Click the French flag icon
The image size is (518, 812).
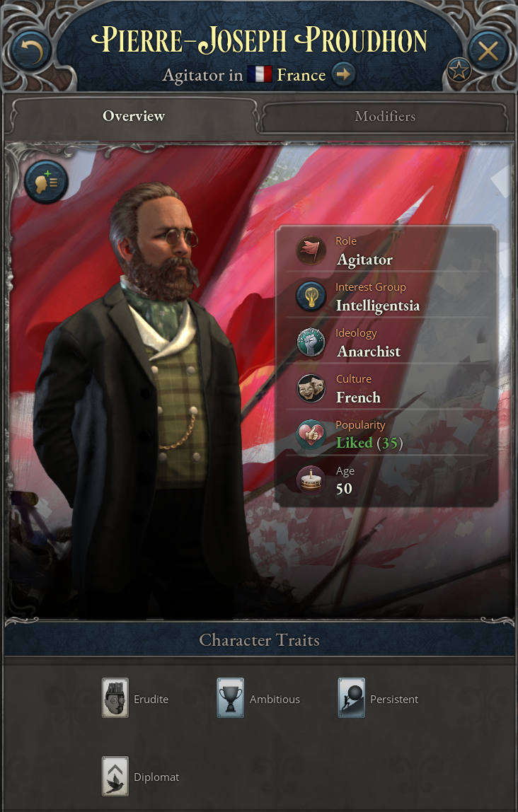(x=260, y=74)
